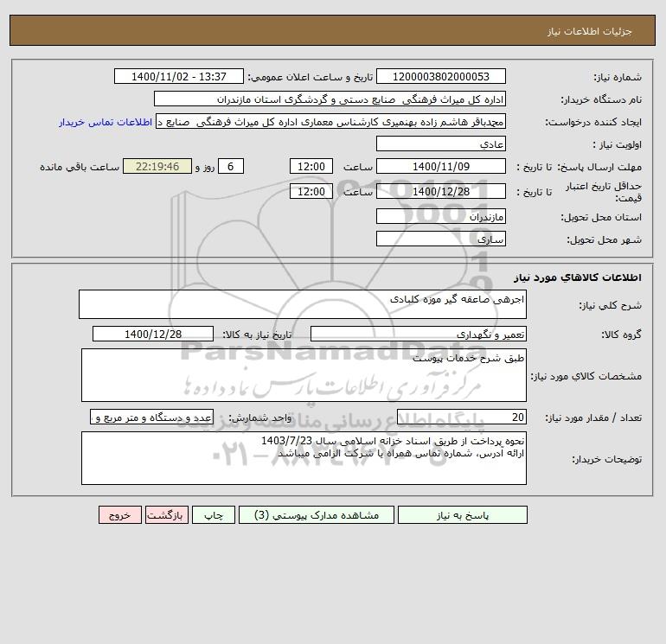Click the buyer organization name field
Screen dimensions: 666x644
(330, 99)
